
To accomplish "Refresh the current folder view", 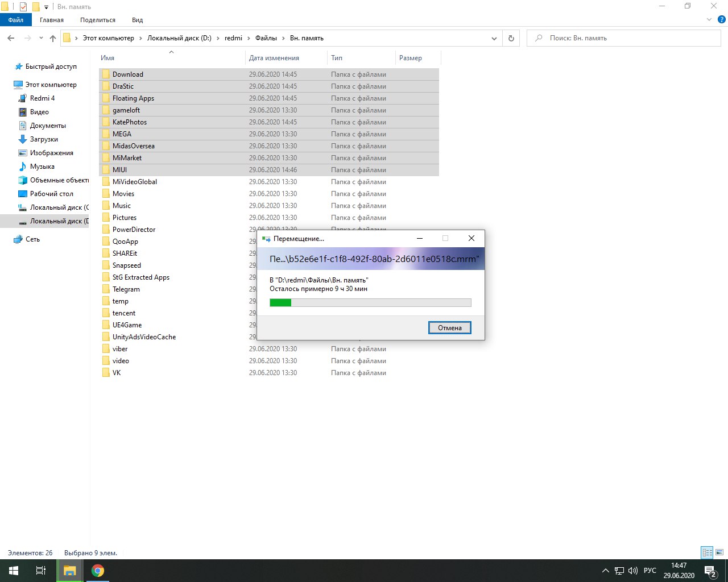I will tap(511, 38).
